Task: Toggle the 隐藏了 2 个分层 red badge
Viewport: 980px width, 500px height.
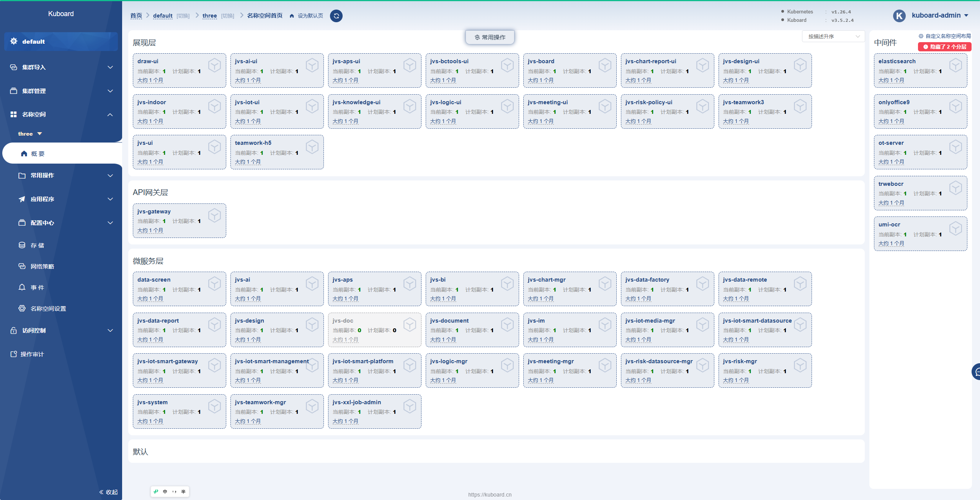Action: 944,47
